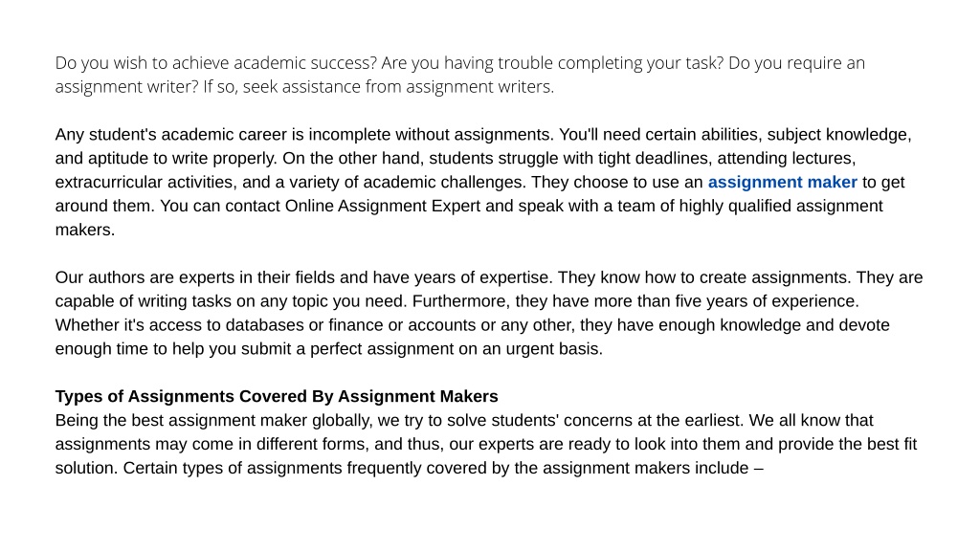
Task: Click the phrase "Do you require an" in intro
Action: coord(797,63)
